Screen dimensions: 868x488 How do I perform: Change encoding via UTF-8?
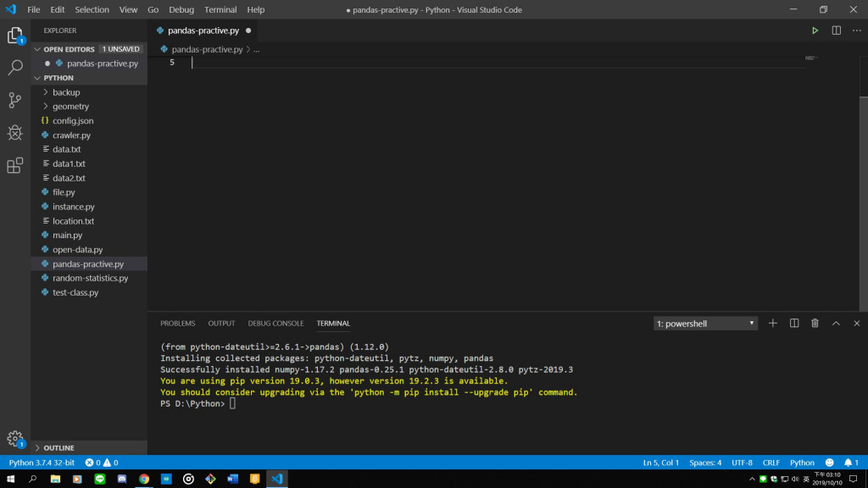pos(742,463)
